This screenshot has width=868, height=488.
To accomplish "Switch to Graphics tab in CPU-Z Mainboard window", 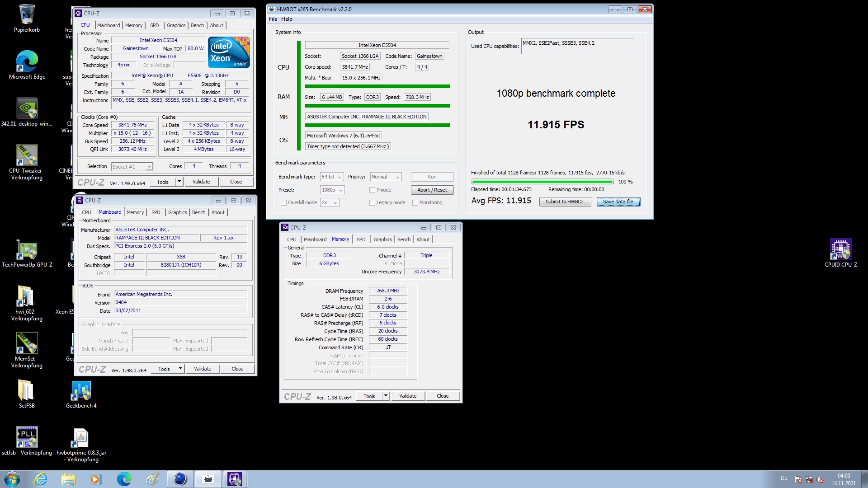I will [178, 212].
